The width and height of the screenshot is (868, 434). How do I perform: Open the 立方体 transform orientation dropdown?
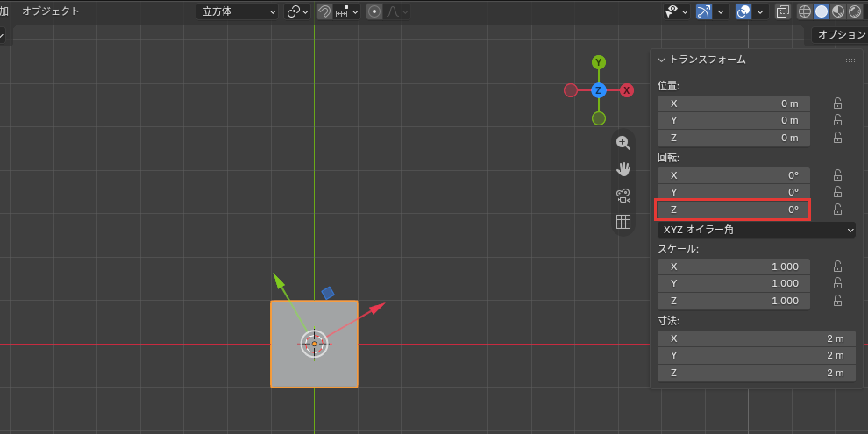click(x=237, y=11)
